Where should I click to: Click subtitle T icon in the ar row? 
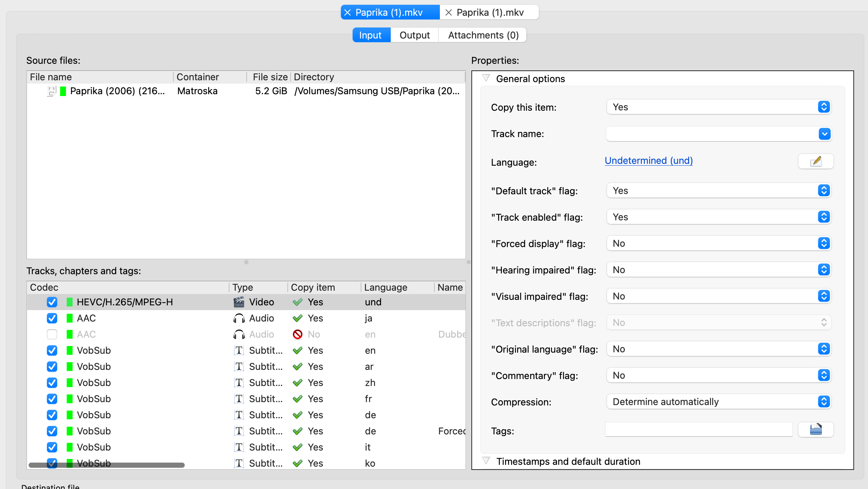pyautogui.click(x=239, y=367)
